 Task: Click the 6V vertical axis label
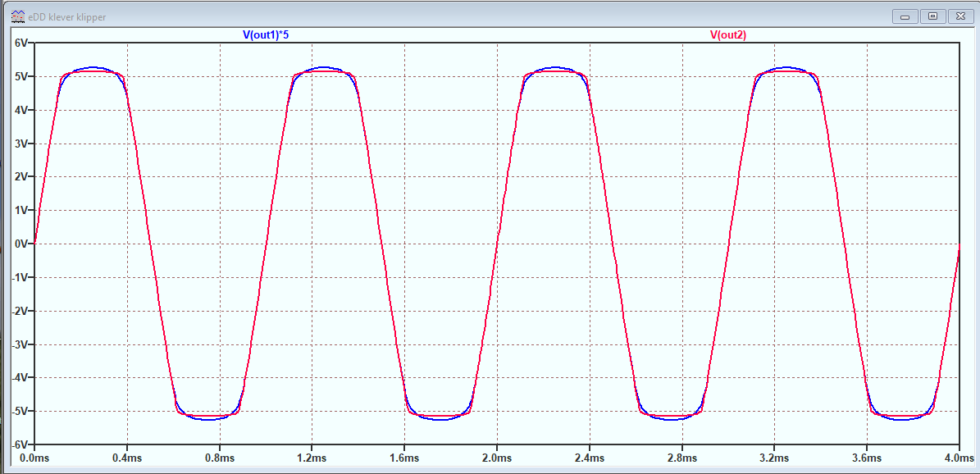[21, 43]
